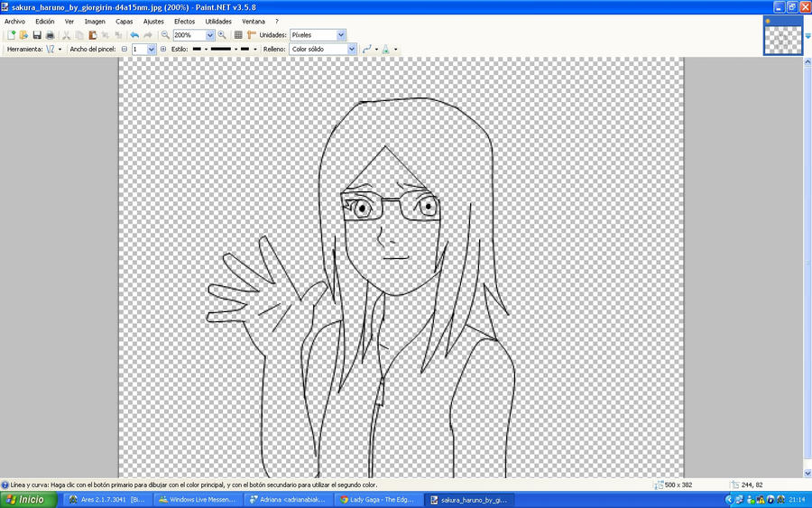Open the Ventana menu
Image resolution: width=812 pixels, height=508 pixels.
(x=254, y=22)
